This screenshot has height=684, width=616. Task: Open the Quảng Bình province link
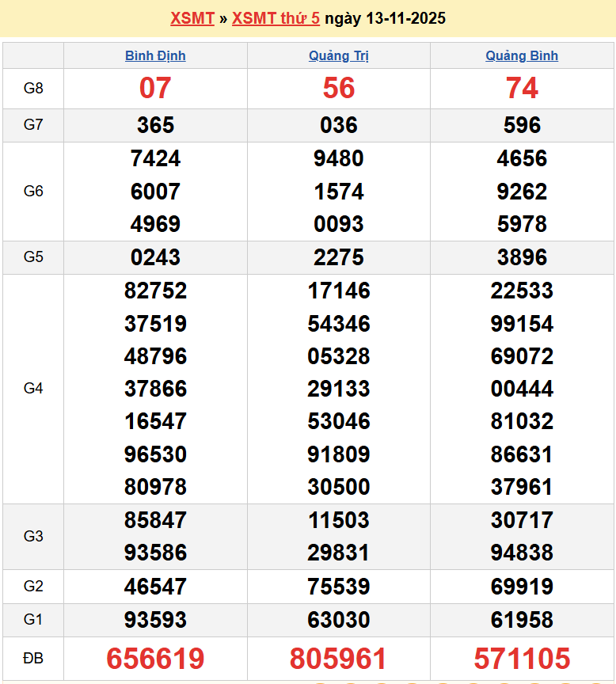pos(522,55)
